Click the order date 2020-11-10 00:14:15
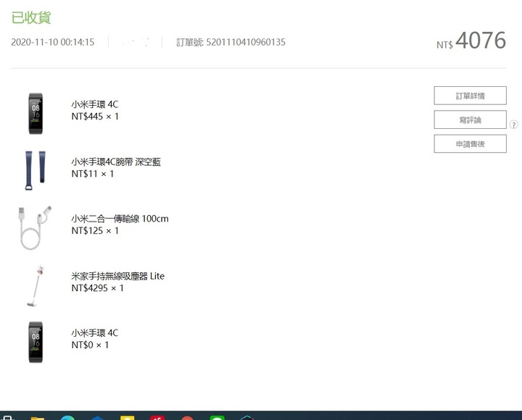The image size is (522, 420). point(53,42)
